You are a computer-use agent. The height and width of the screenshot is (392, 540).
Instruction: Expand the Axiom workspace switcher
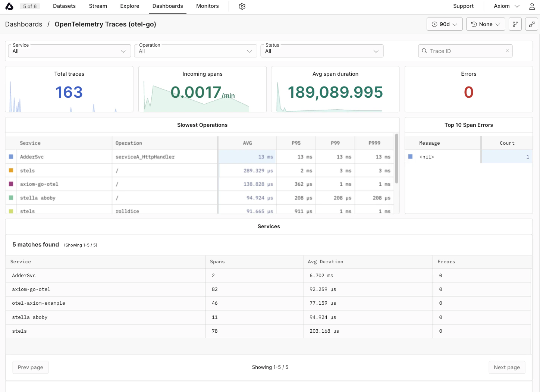coord(505,6)
